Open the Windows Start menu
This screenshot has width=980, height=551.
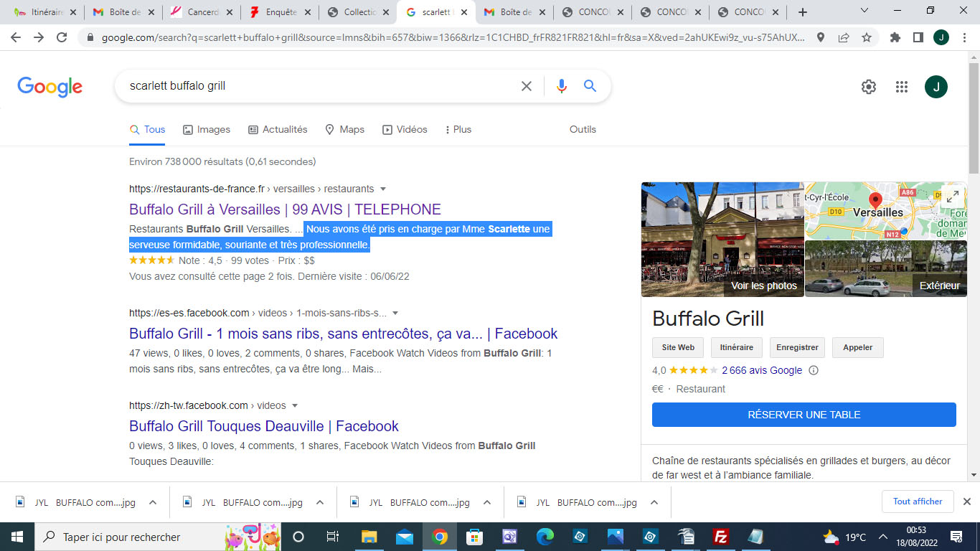point(17,537)
